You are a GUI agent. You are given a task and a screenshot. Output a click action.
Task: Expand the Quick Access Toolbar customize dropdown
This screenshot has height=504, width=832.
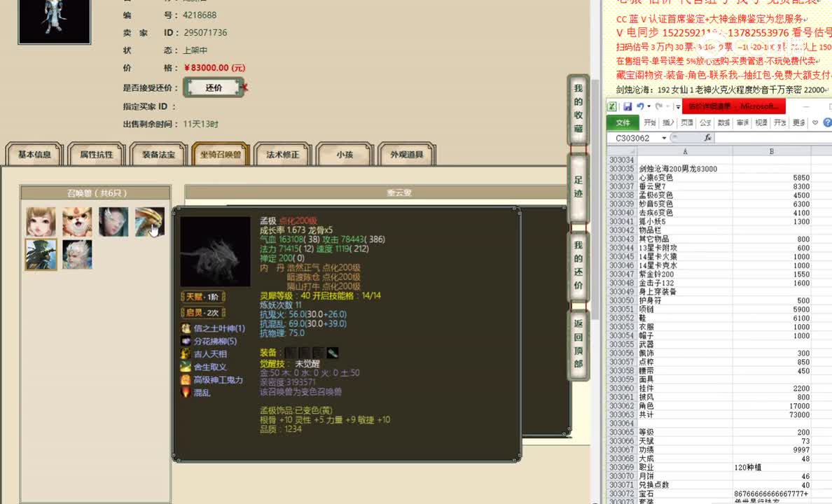click(x=678, y=106)
